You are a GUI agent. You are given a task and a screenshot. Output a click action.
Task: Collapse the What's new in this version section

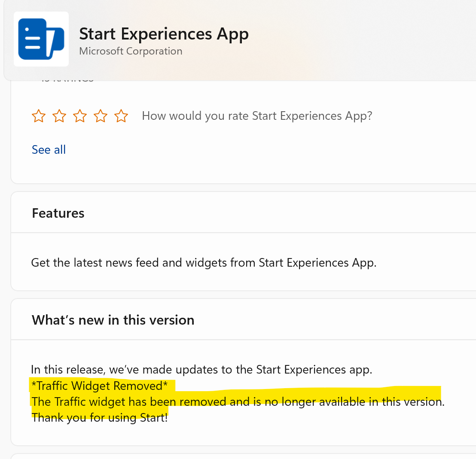113,319
